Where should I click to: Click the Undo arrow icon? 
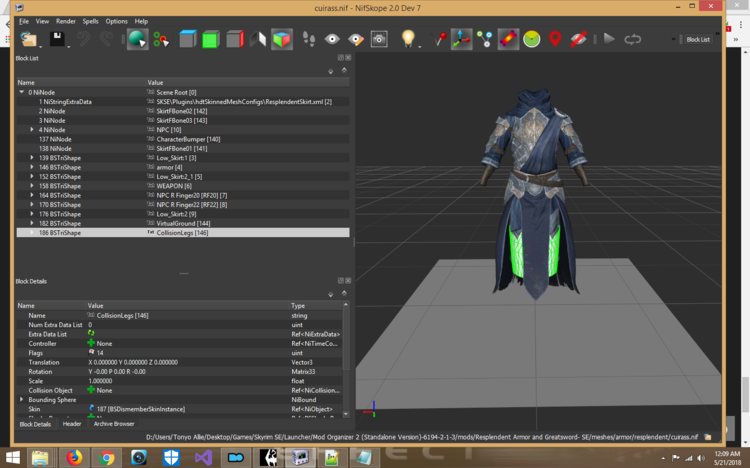[84, 39]
